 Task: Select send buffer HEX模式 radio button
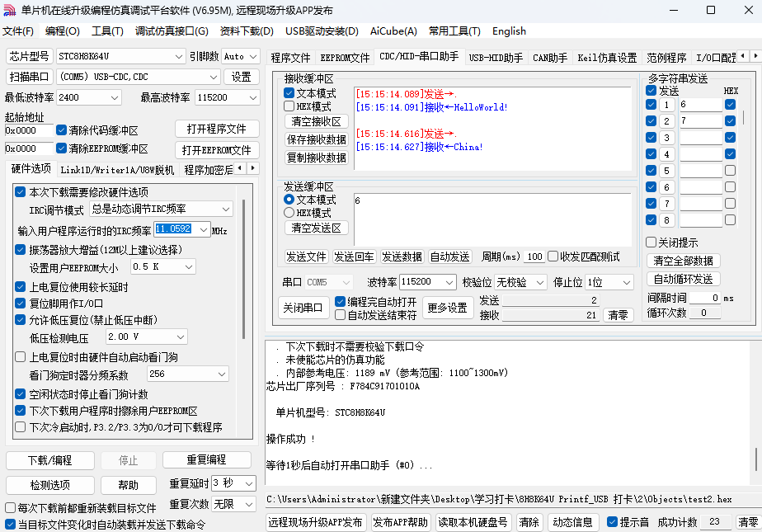click(289, 213)
